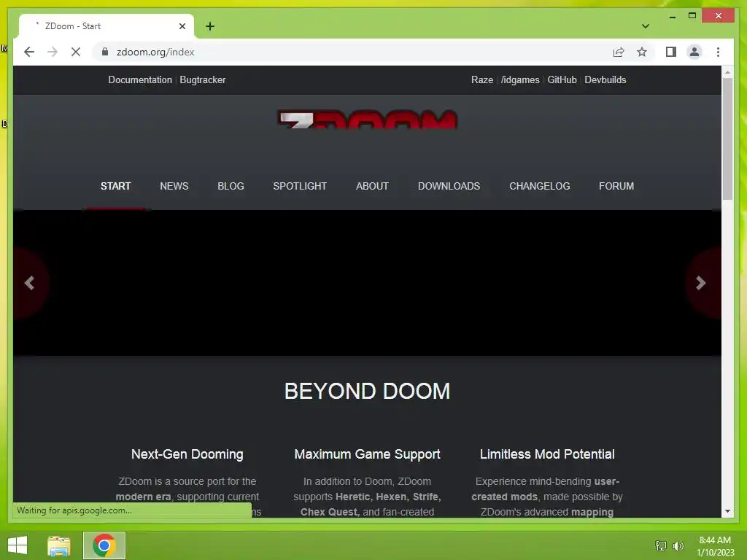Image resolution: width=747 pixels, height=560 pixels.
Task: View site security lock info
Action: point(105,52)
